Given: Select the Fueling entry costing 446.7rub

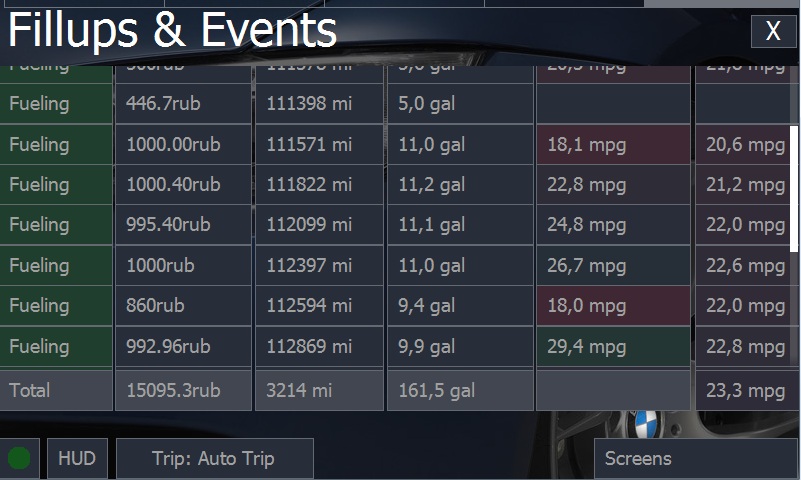Looking at the screenshot, I should point(56,104).
